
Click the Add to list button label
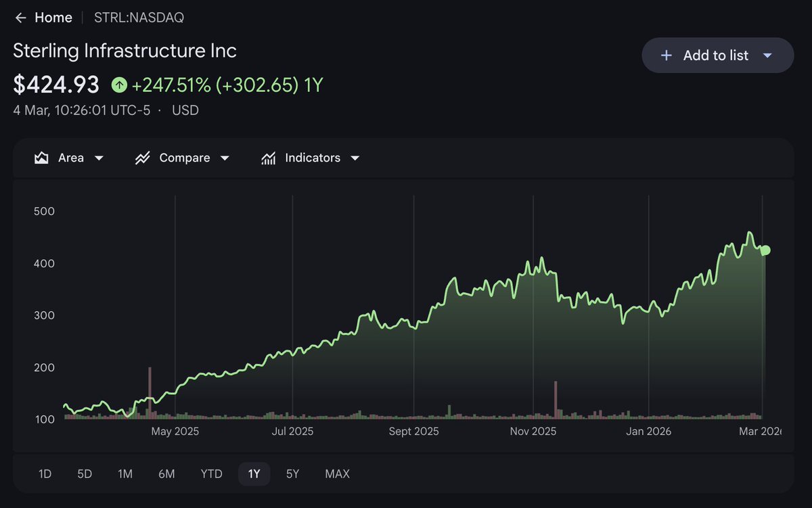pos(716,55)
